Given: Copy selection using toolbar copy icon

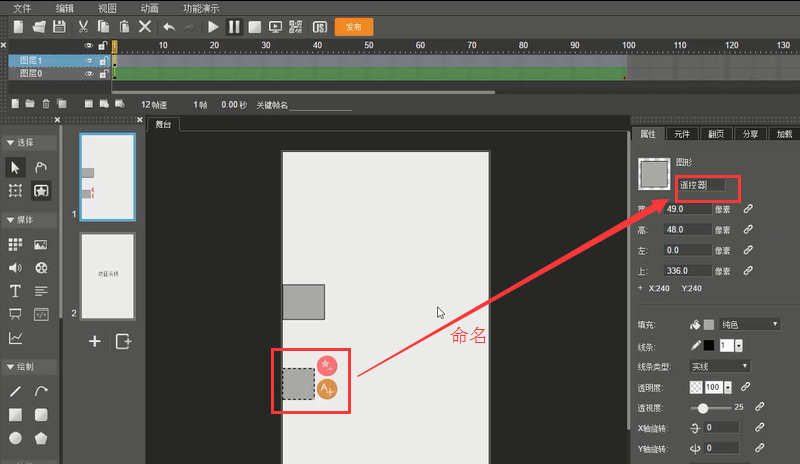Looking at the screenshot, I should coord(104,27).
